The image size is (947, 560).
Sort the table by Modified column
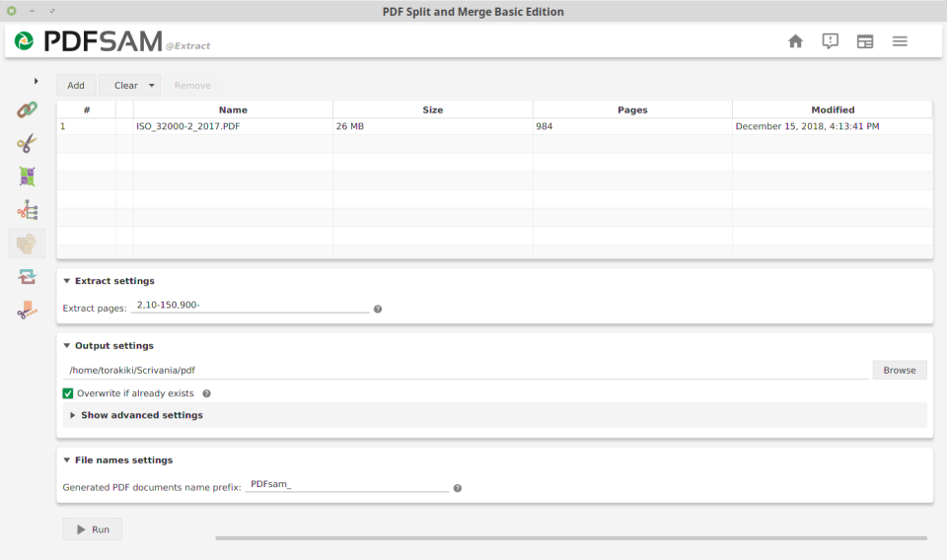coord(833,109)
